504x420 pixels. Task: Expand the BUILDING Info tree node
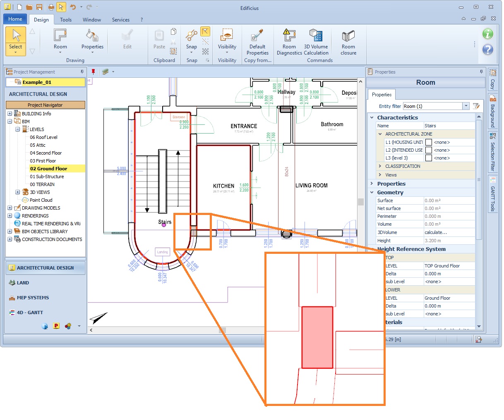(x=10, y=114)
